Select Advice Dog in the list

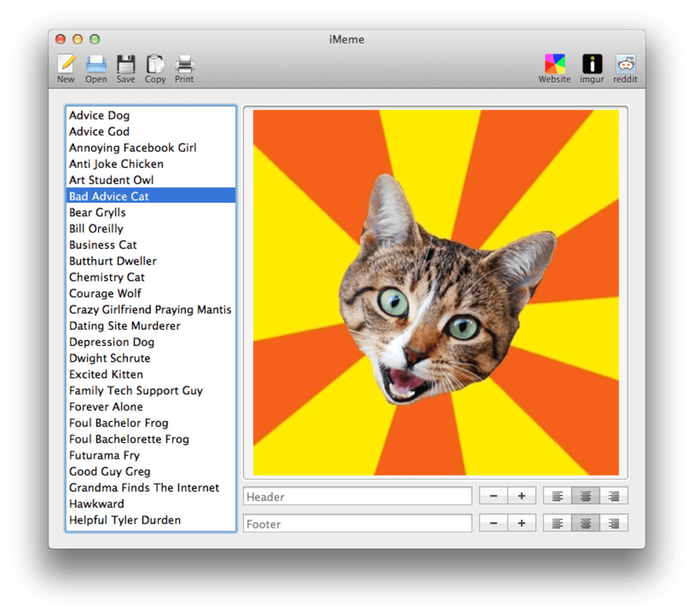(x=151, y=116)
